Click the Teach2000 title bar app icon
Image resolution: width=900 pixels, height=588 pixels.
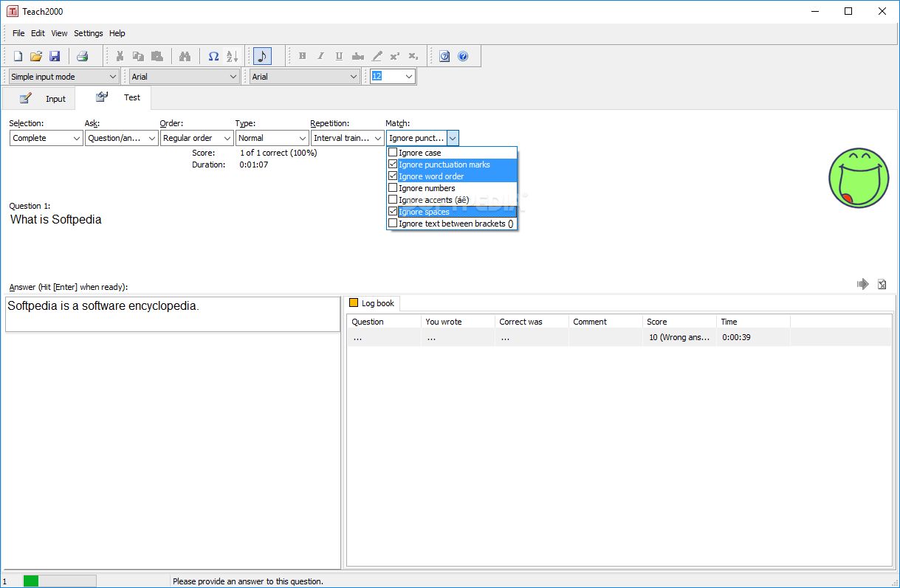[12, 11]
